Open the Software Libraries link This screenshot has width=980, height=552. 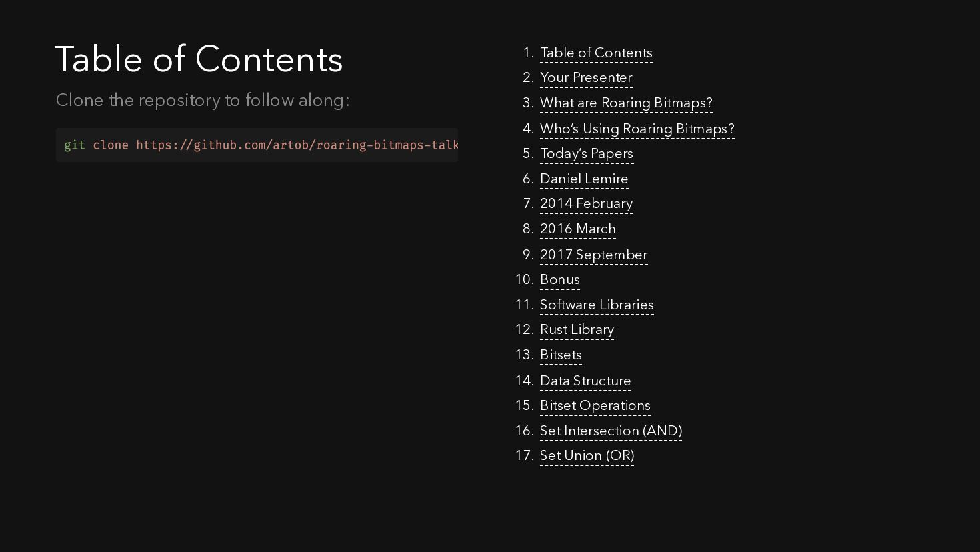pyautogui.click(x=597, y=305)
